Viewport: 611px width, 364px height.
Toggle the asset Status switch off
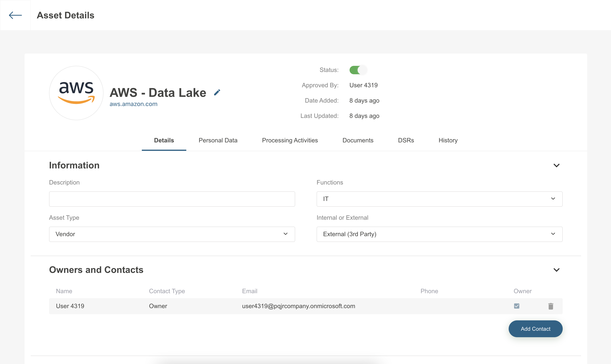(x=358, y=70)
